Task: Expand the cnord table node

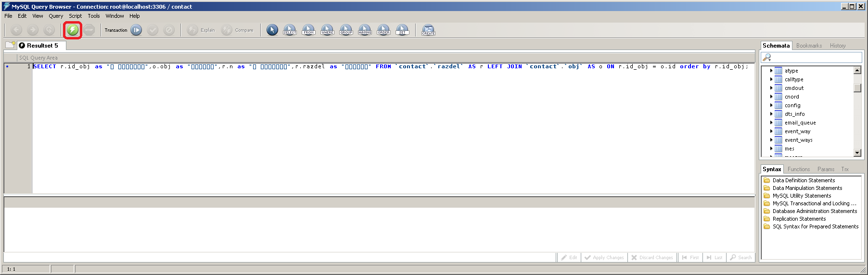Action: click(771, 97)
